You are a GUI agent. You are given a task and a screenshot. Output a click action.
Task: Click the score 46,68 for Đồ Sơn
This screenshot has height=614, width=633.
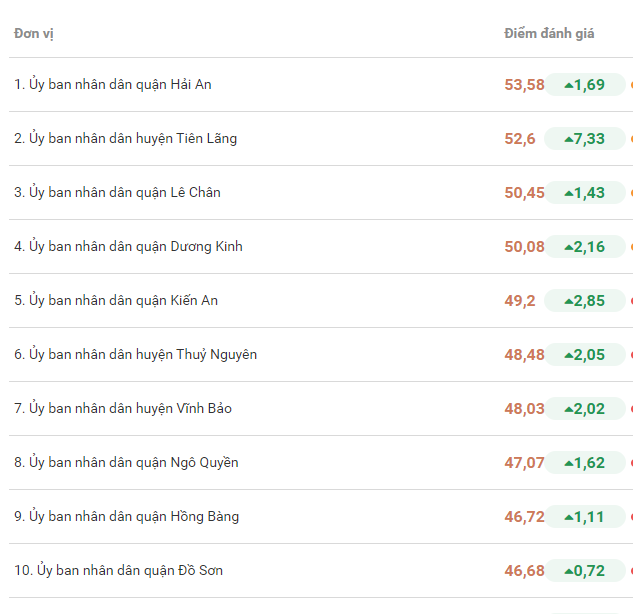524,571
